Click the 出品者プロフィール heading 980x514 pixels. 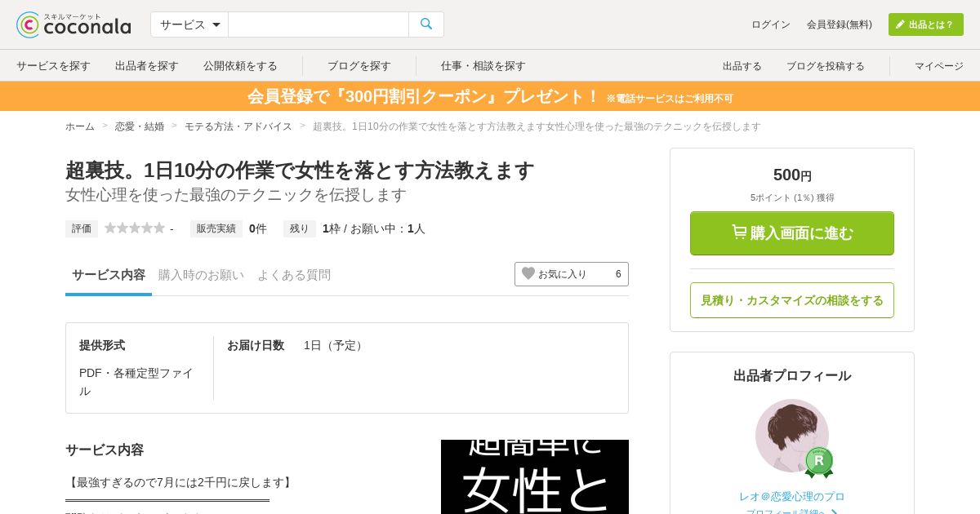click(792, 375)
